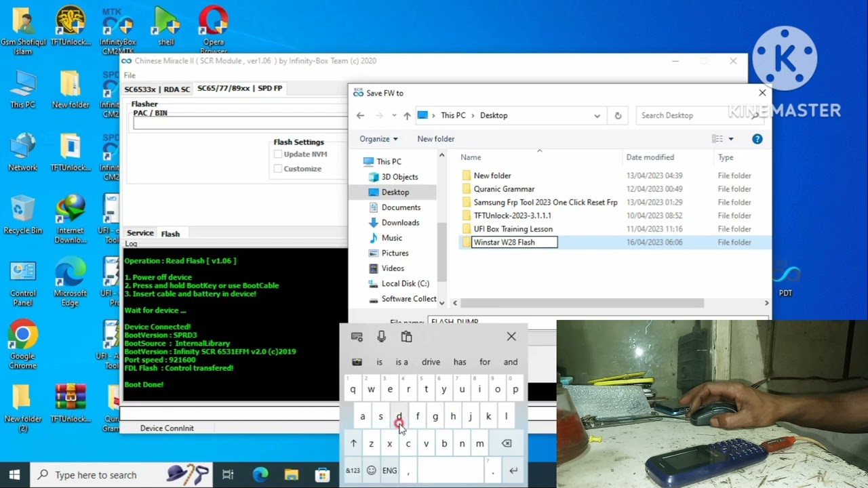Open Organize dropdown menu
Screen dimensions: 868x488
pyautogui.click(x=378, y=139)
